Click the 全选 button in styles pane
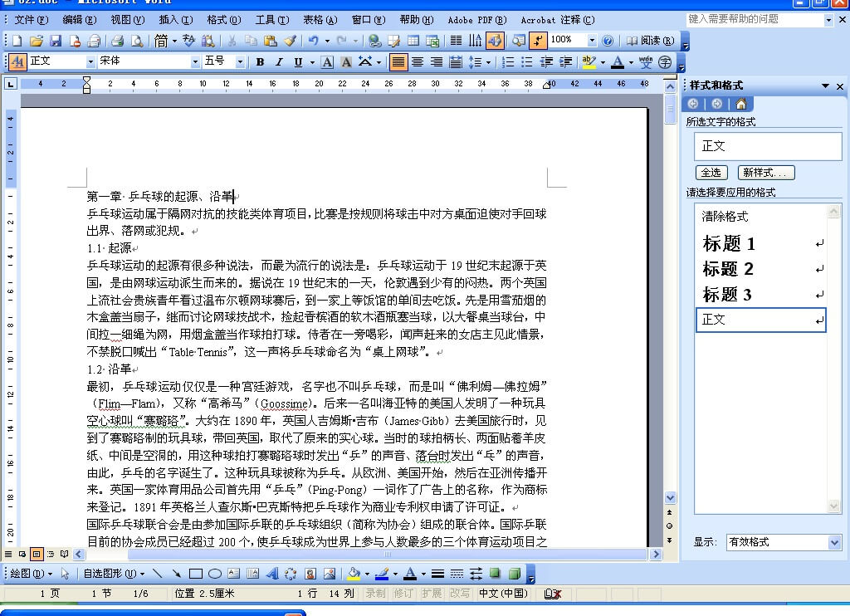 tap(711, 173)
